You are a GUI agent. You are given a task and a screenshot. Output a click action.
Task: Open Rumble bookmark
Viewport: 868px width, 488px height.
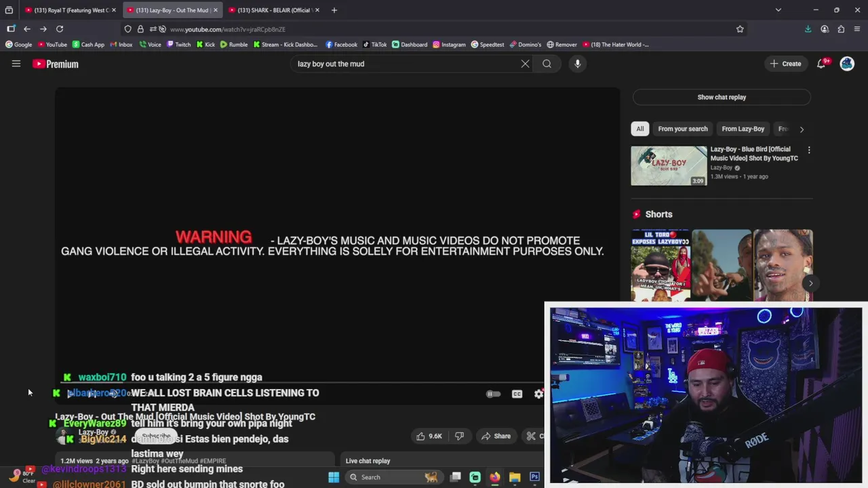tap(234, 45)
